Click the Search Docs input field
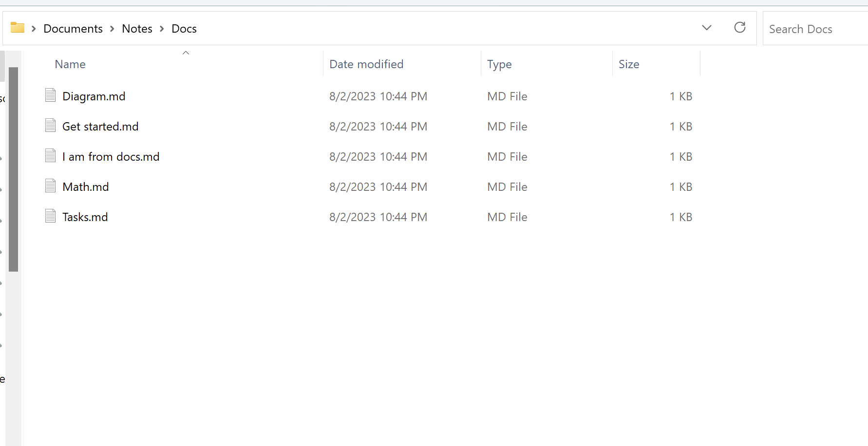The width and height of the screenshot is (868, 446). click(813, 29)
